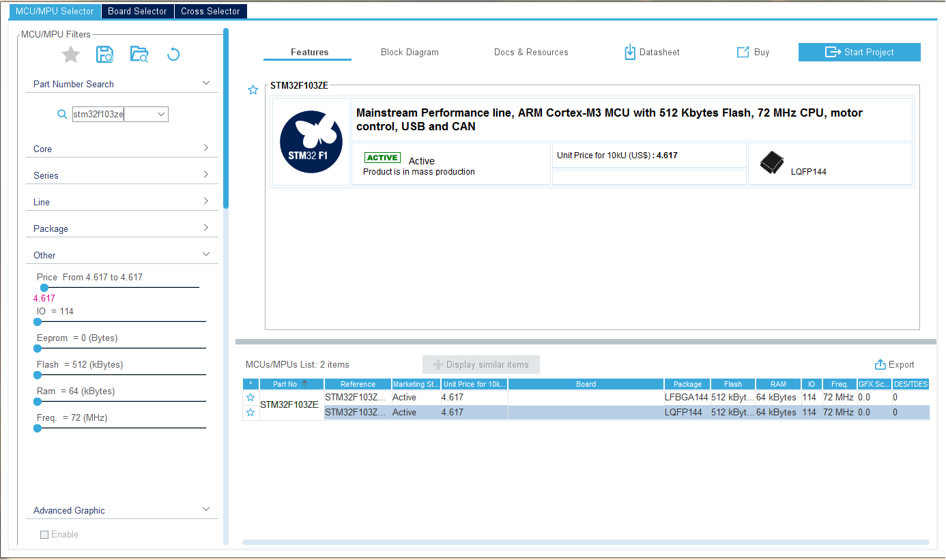Screen dimensions: 946x560
Task: Expand the Line filter section
Action: (206, 201)
